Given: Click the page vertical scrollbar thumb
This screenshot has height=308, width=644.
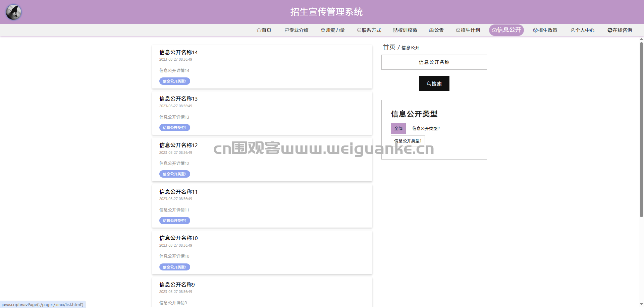Looking at the screenshot, I should pyautogui.click(x=641, y=129).
